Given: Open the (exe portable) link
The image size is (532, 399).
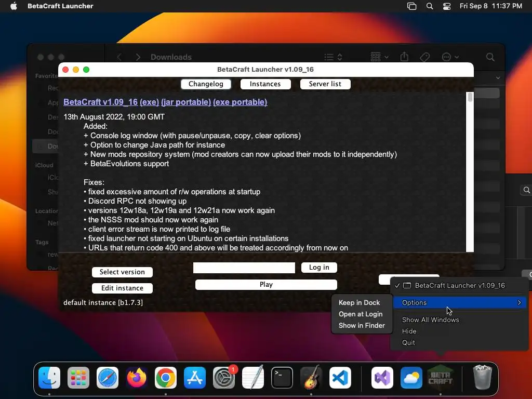Looking at the screenshot, I should (x=240, y=102).
